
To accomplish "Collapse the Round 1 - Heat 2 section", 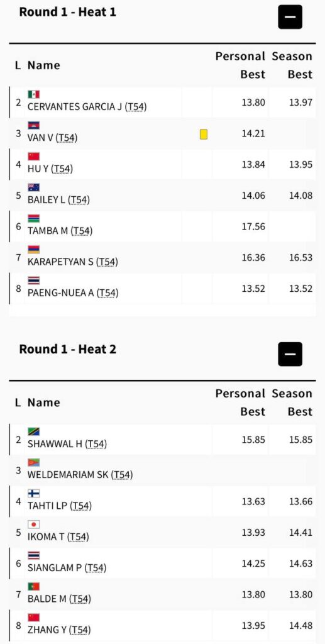I will click(290, 354).
